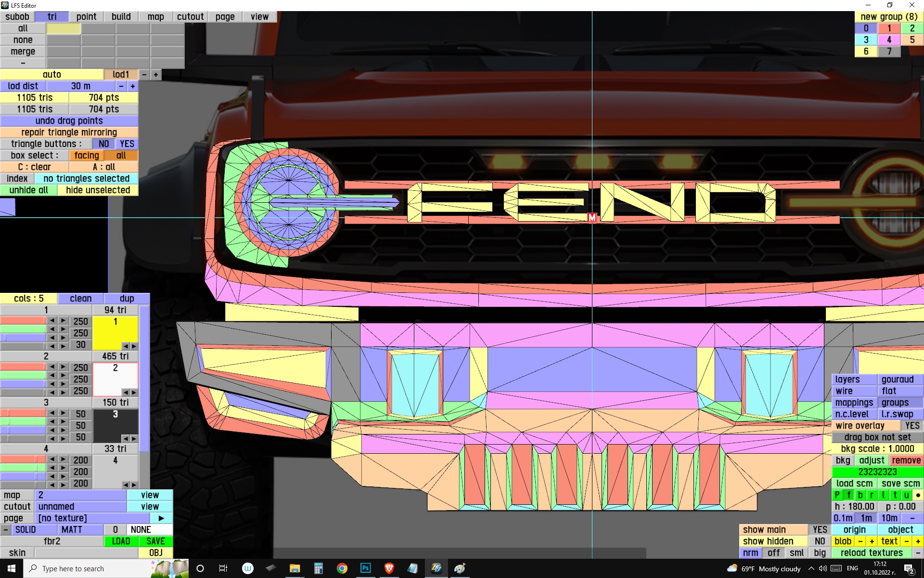Switch to the point mode tab
This screenshot has height=578, width=924.
pos(86,16)
